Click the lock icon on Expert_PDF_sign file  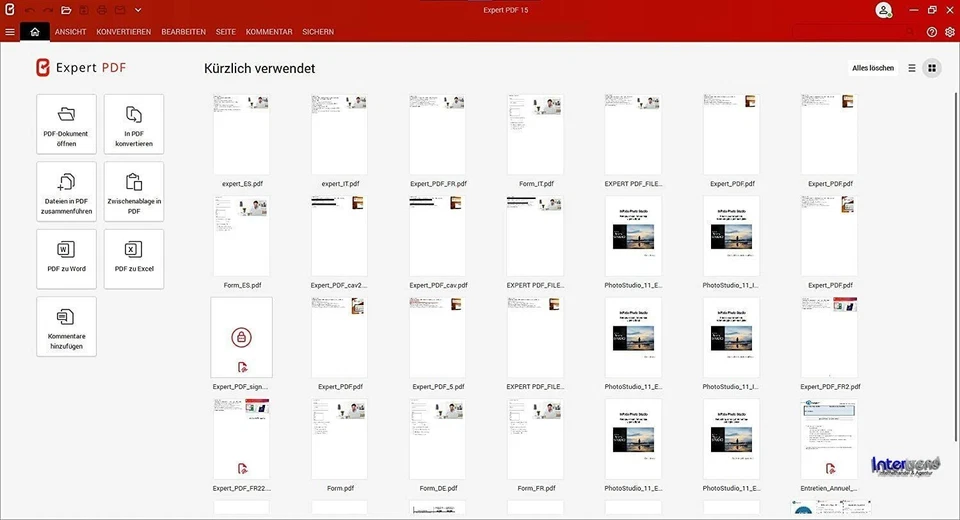point(241,337)
